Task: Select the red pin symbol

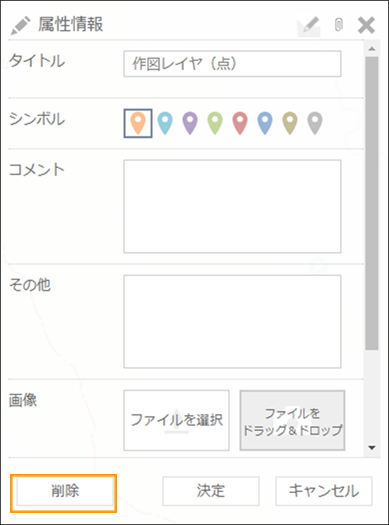Action: (240, 123)
